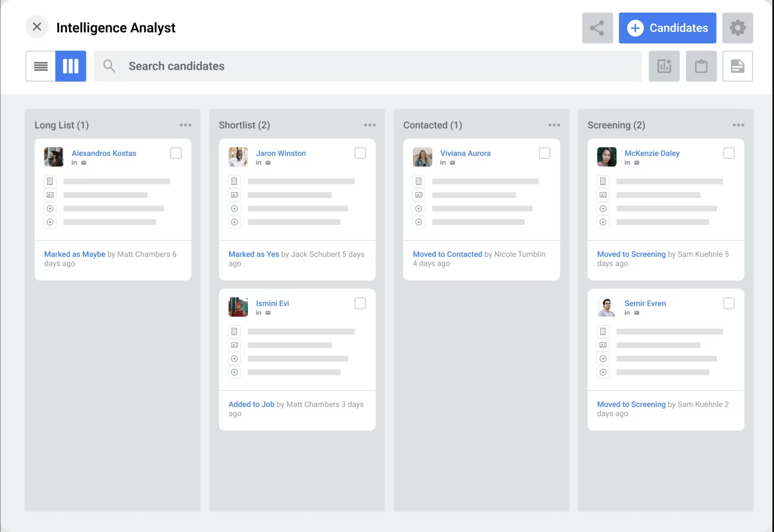Image resolution: width=774 pixels, height=532 pixels.
Task: Open the job settings gear icon
Action: point(738,28)
